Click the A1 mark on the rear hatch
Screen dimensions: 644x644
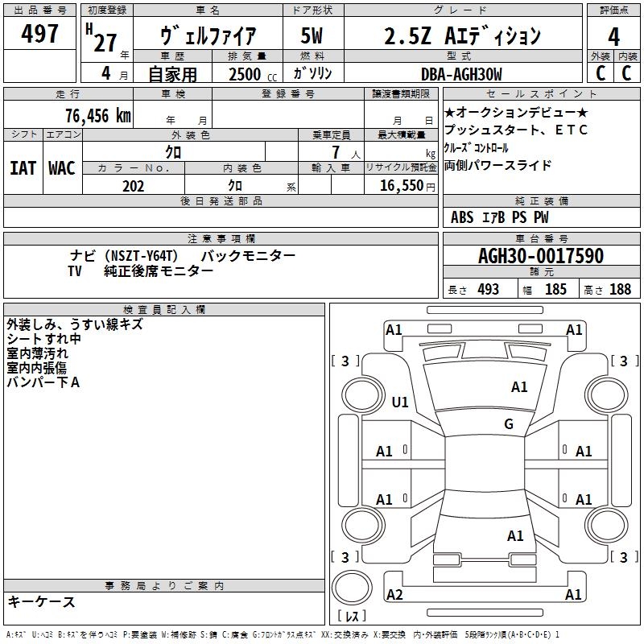(x=515, y=535)
